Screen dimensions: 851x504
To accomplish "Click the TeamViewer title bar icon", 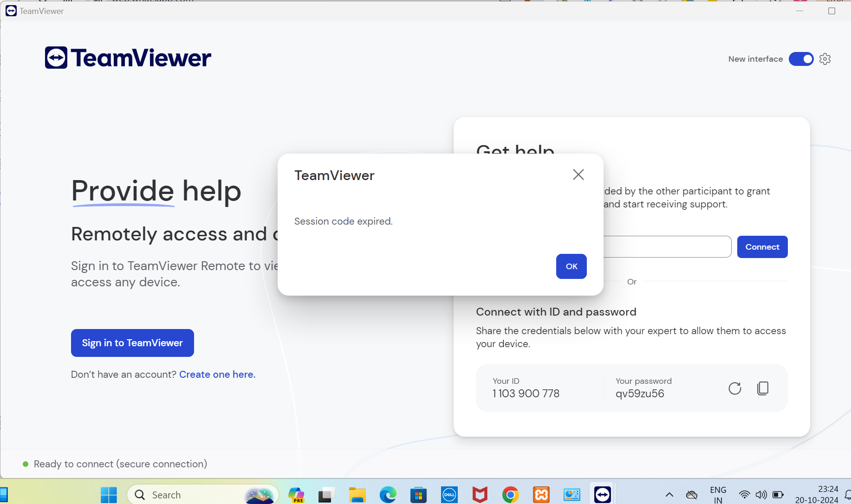I will [11, 11].
